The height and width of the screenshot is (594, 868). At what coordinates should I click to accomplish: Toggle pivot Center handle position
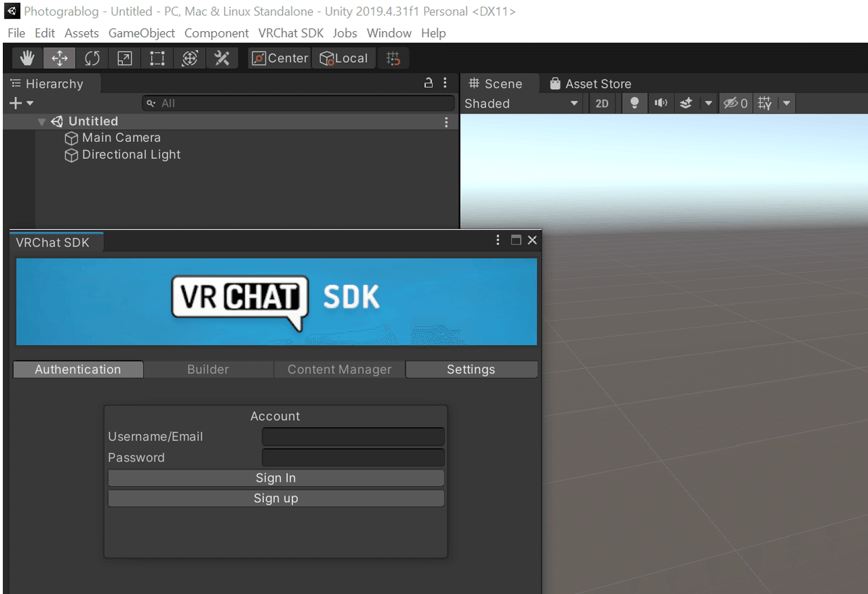coord(280,58)
